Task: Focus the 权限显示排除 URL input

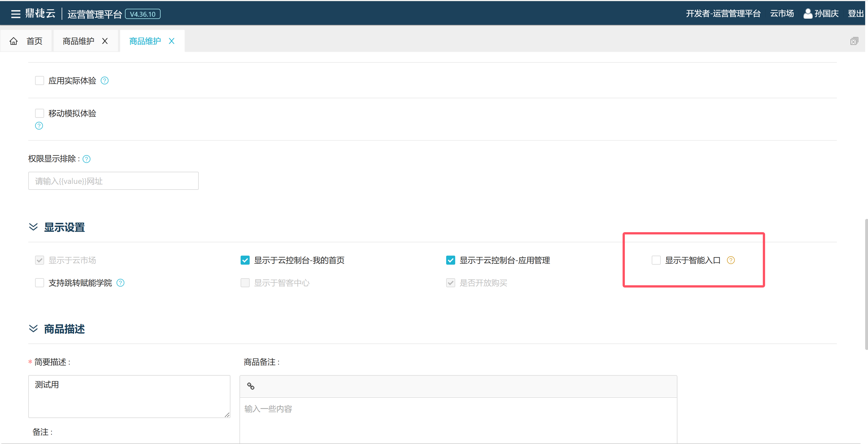Action: pyautogui.click(x=113, y=181)
